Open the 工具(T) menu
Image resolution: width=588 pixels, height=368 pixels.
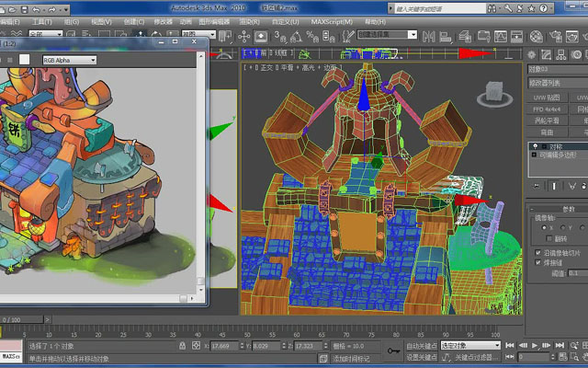(x=41, y=22)
